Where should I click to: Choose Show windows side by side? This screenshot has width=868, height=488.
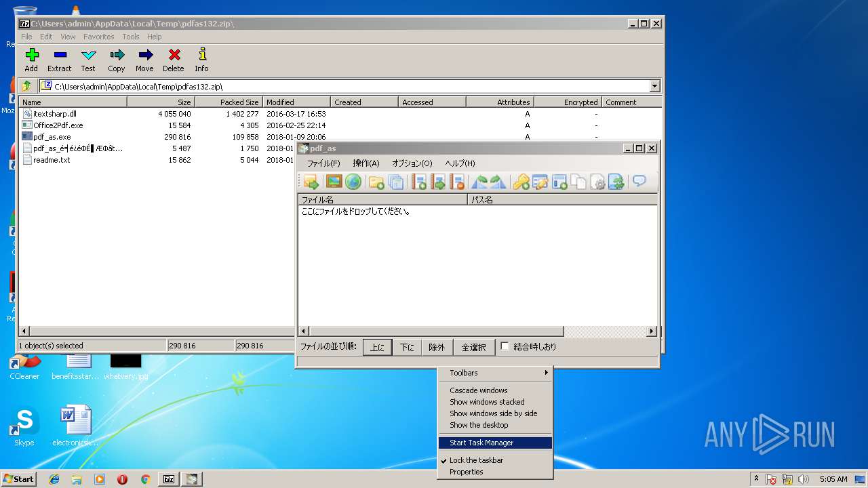tap(496, 413)
